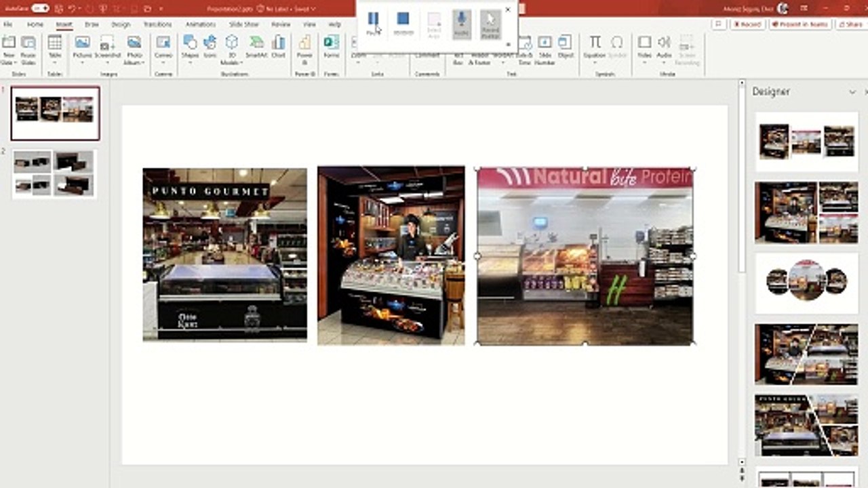Viewport: 868px width, 488px height.
Task: Apply the fifth Designer layout with Punto Gourmet banner
Action: (806, 426)
